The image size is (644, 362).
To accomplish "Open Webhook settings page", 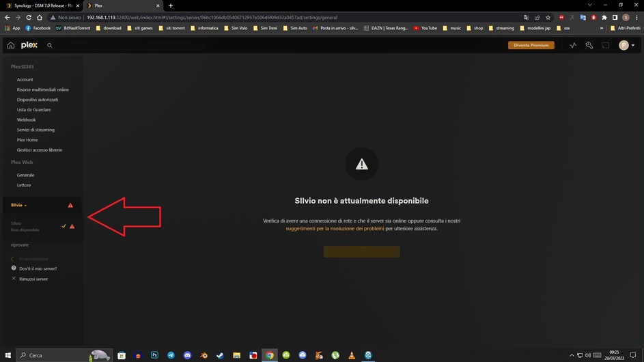I will [26, 120].
